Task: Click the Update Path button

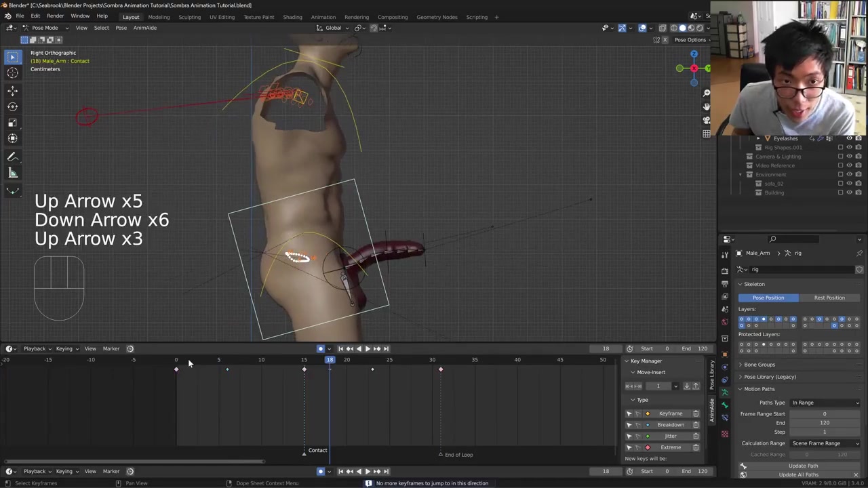Action: pyautogui.click(x=803, y=466)
